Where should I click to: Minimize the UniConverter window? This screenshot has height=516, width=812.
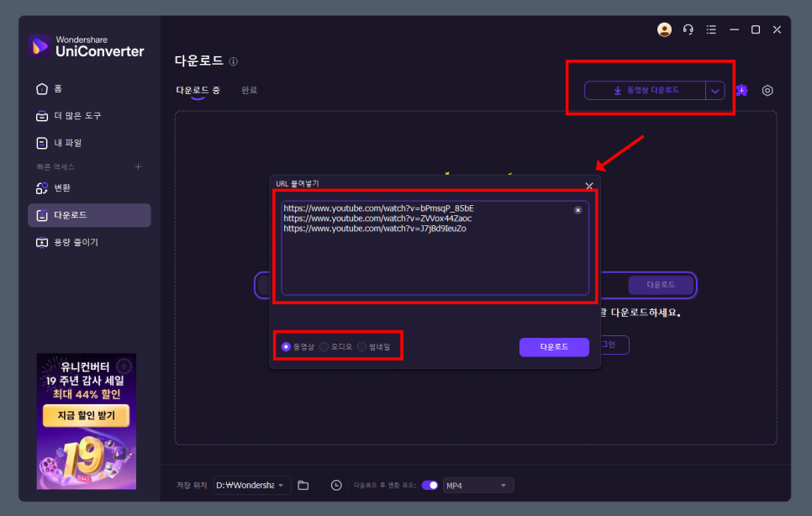[734, 29]
